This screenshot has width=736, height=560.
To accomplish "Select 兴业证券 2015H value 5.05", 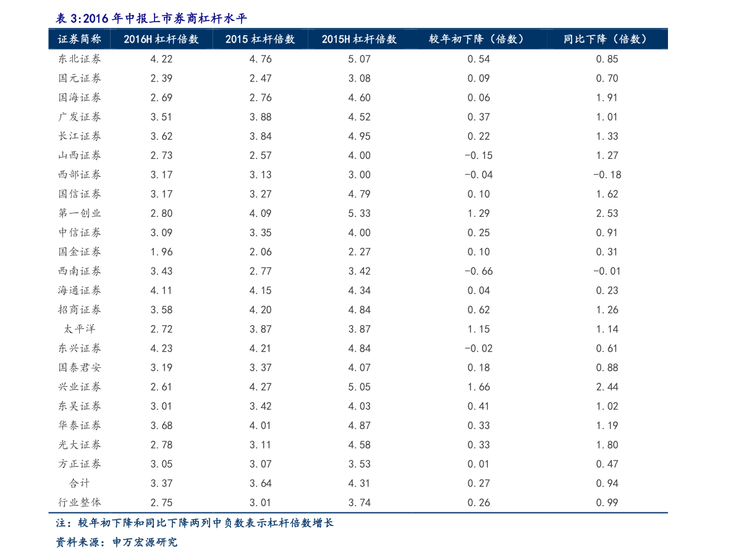I will click(359, 388).
